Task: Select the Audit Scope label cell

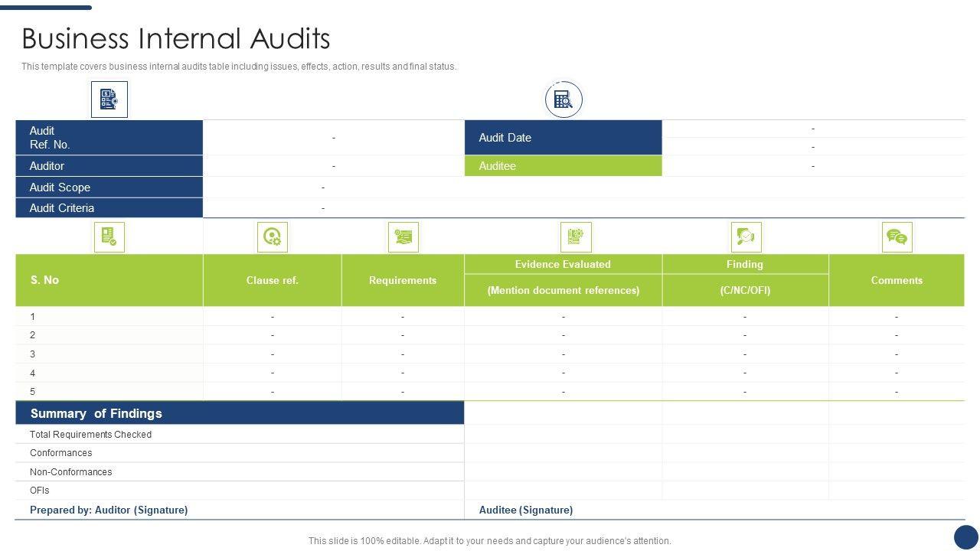Action: click(109, 187)
